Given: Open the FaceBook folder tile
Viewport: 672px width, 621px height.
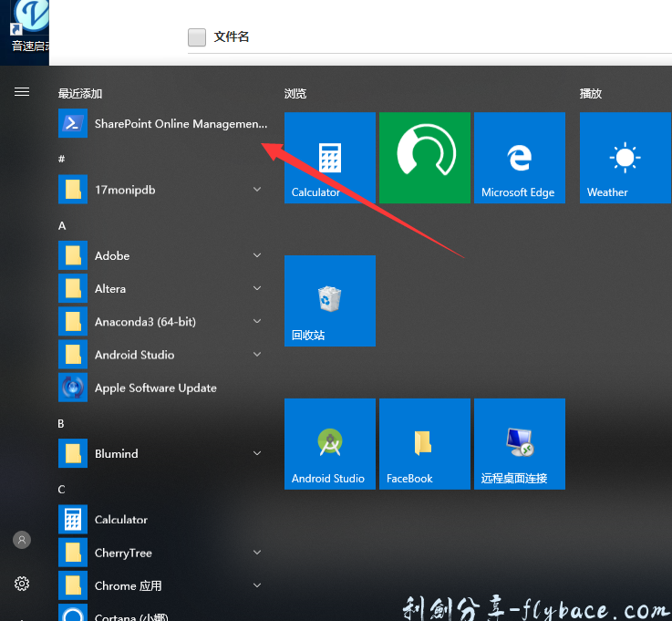Looking at the screenshot, I should pos(425,443).
